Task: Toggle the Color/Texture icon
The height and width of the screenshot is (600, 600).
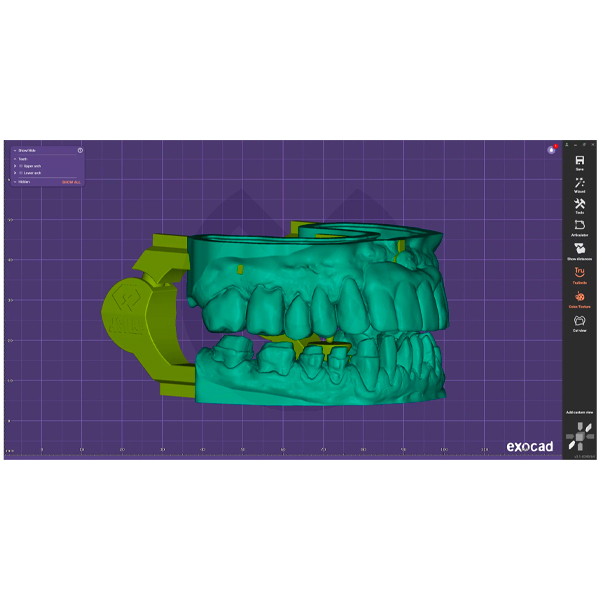Action: pos(579,297)
